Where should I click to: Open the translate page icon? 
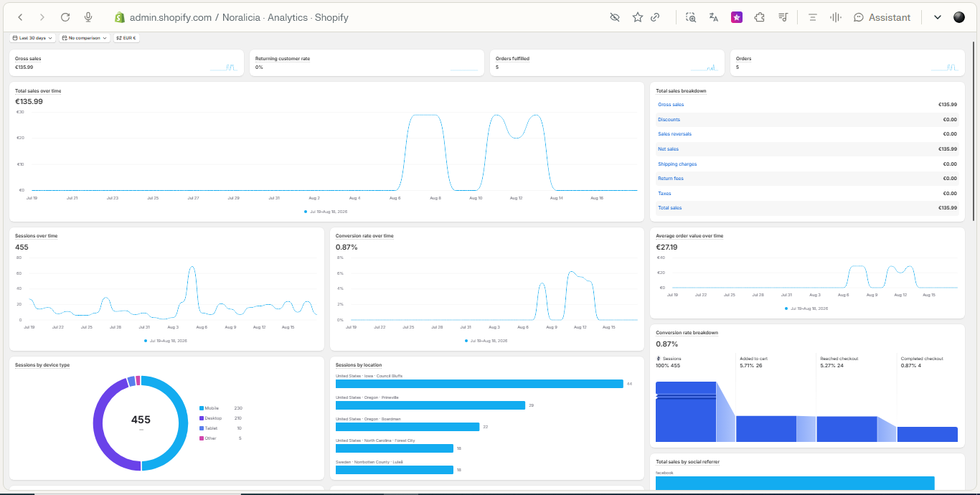pos(713,17)
